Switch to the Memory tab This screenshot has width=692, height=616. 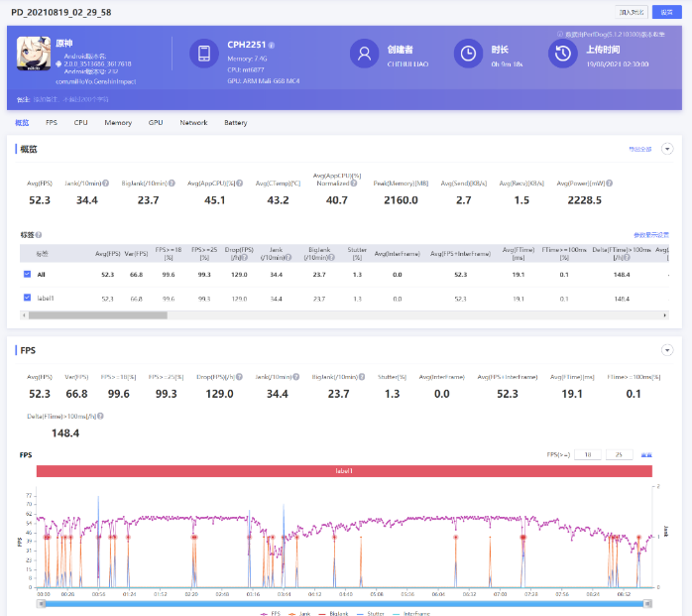pyautogui.click(x=118, y=123)
